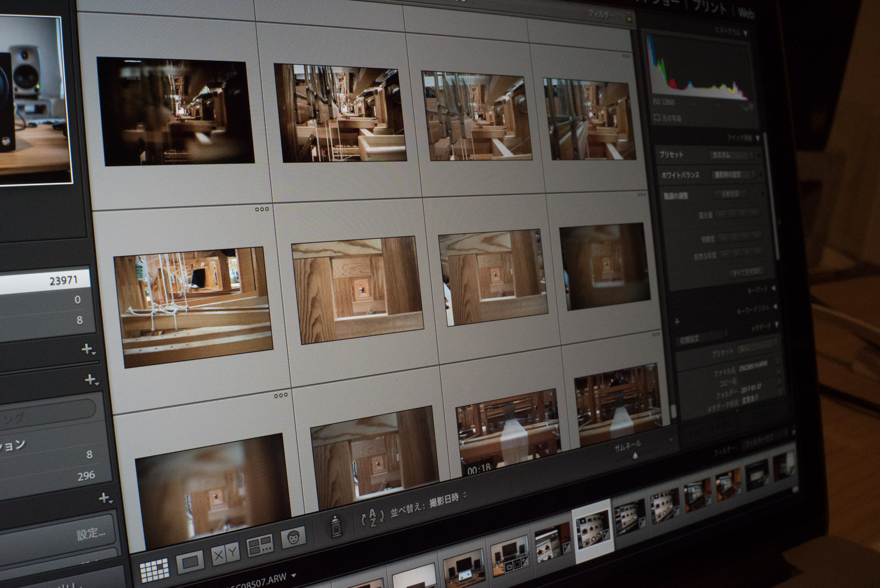This screenshot has height=588, width=880.
Task: Click reset all button in quick develop
Action: (x=747, y=272)
